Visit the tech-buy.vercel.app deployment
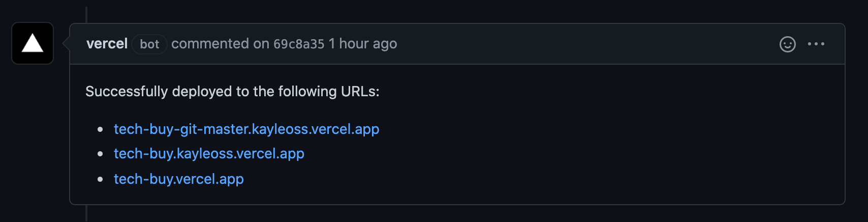The height and width of the screenshot is (222, 868). point(179,179)
